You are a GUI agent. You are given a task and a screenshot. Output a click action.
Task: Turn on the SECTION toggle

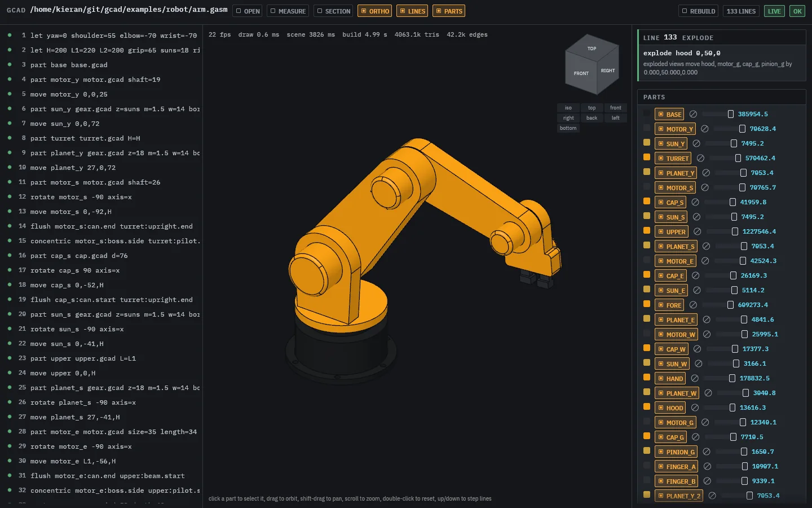coord(333,11)
